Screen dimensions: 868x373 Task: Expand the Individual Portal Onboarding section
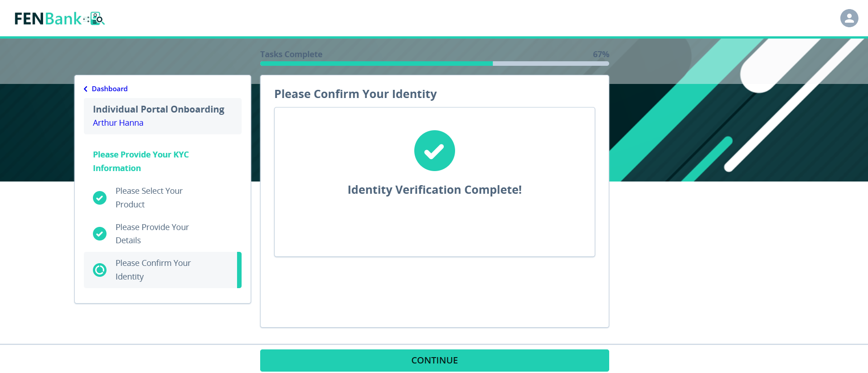click(158, 109)
